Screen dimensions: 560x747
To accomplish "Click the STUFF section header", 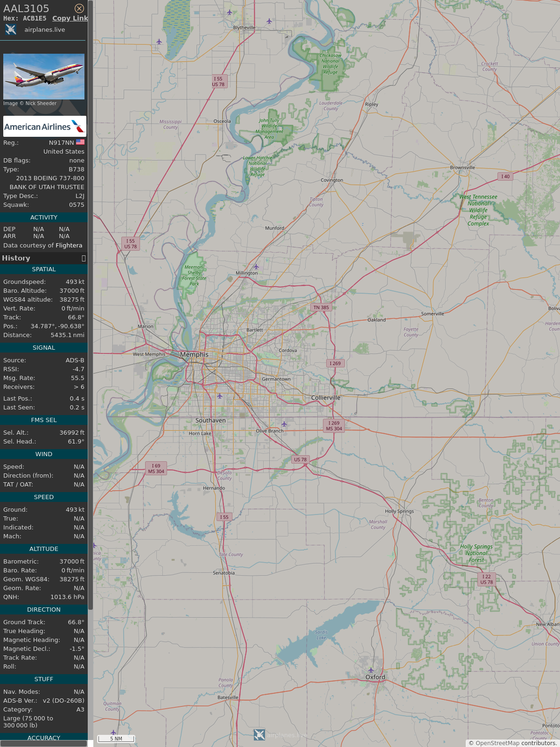I will (44, 679).
